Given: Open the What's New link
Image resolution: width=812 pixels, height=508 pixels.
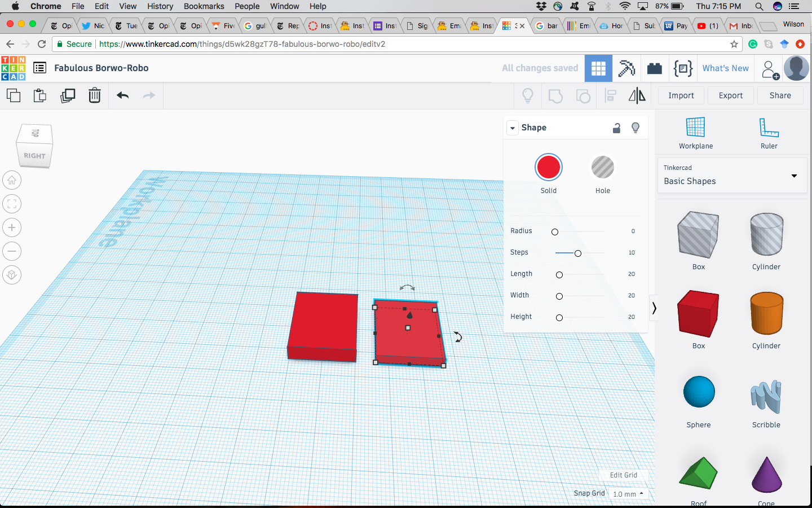Looking at the screenshot, I should [726, 68].
